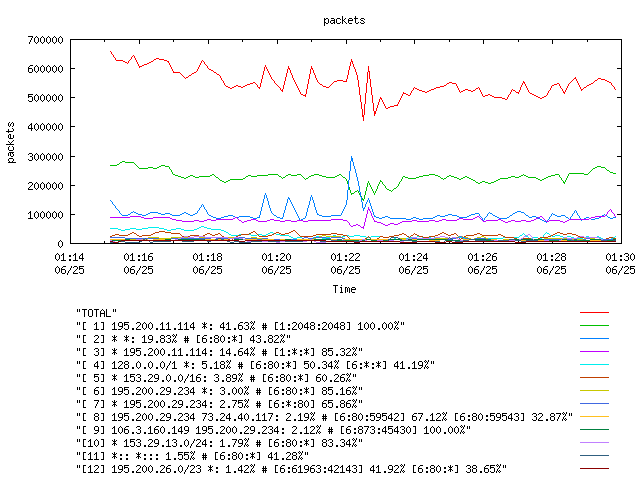Select legend entry [ 2] * *: 19.83%
Image resolution: width=640 pixels, height=480 pixels.
pos(183,339)
